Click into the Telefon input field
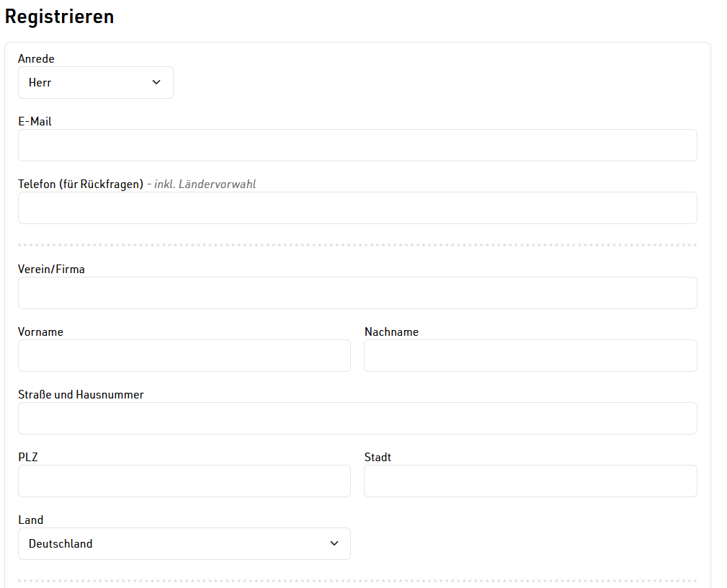Image resolution: width=727 pixels, height=588 pixels. [357, 208]
